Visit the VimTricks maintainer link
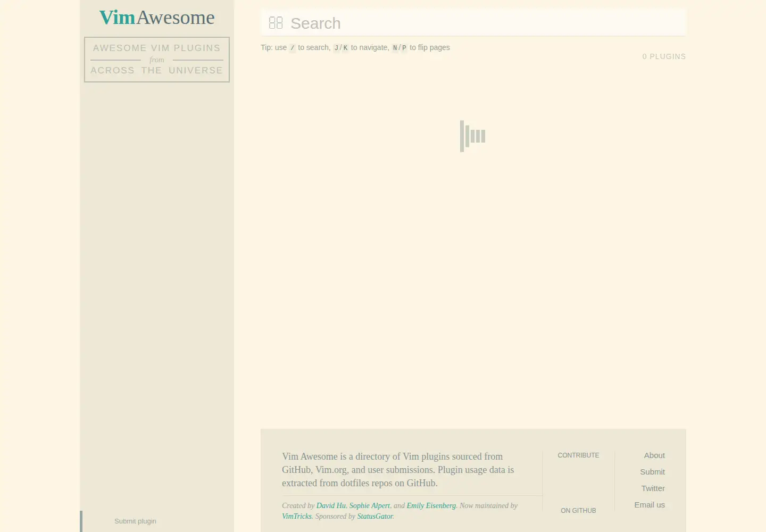Image resolution: width=766 pixels, height=532 pixels. click(x=297, y=517)
